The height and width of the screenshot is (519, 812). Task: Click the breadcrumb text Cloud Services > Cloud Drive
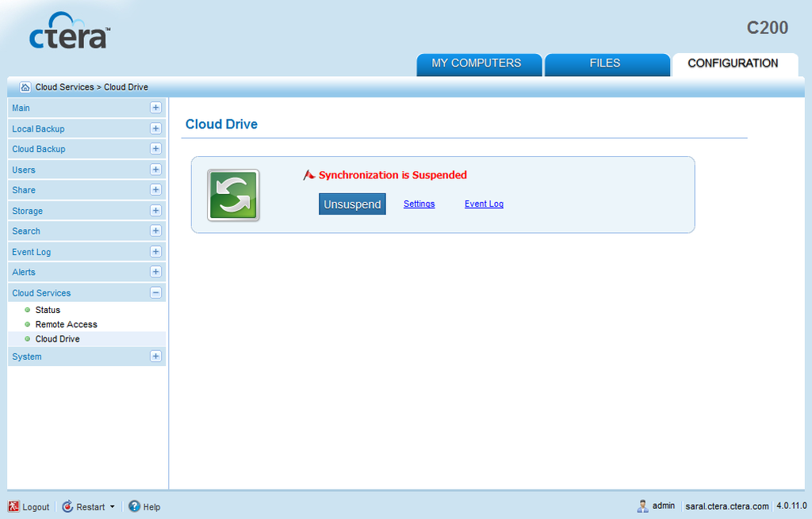92,87
